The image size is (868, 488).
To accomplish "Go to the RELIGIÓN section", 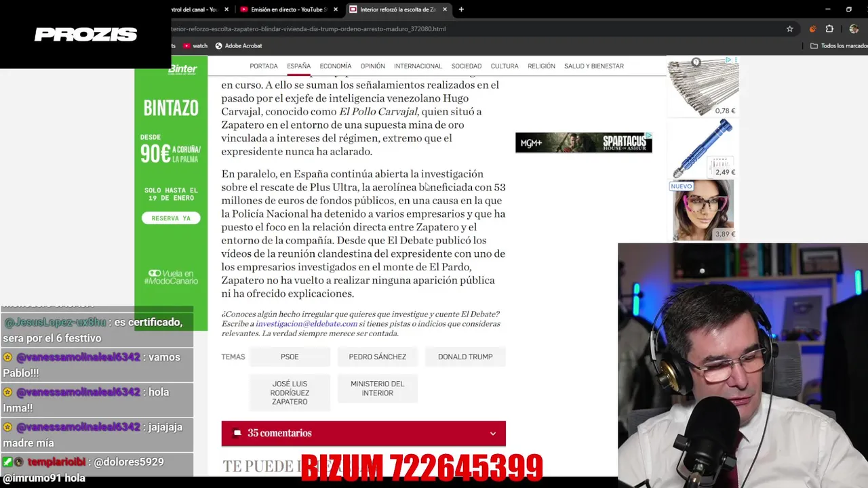I will click(x=541, y=66).
